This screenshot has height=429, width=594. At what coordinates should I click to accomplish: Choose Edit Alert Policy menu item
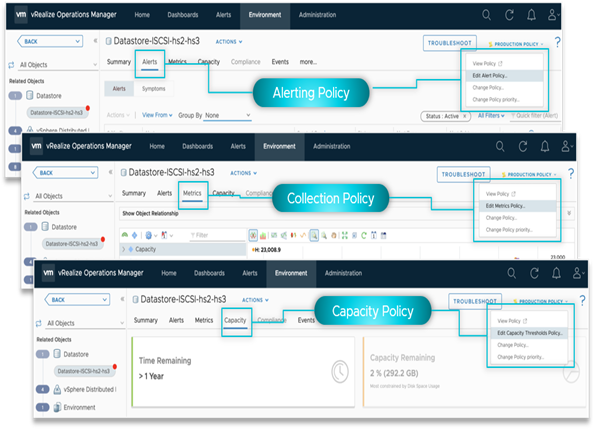tap(504, 75)
